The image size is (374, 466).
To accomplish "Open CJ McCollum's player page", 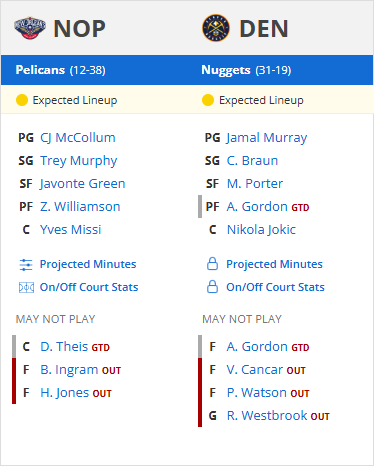I will click(x=78, y=138).
